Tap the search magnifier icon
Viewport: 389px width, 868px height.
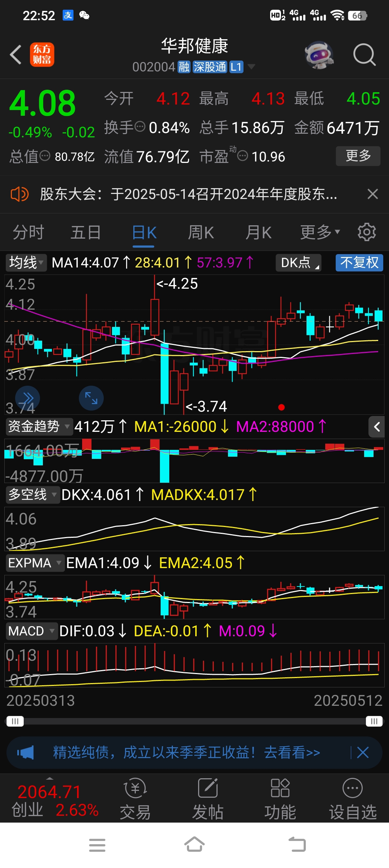point(365,55)
